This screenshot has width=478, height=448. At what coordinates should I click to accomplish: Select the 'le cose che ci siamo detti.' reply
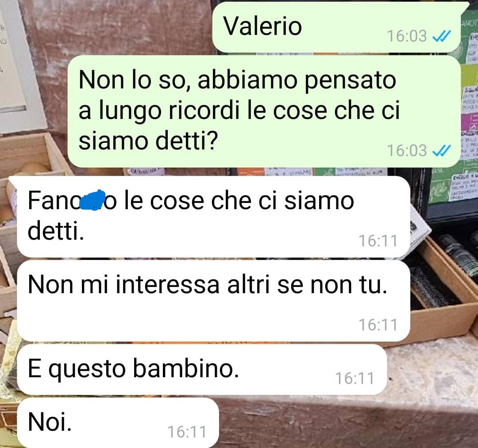(x=213, y=217)
